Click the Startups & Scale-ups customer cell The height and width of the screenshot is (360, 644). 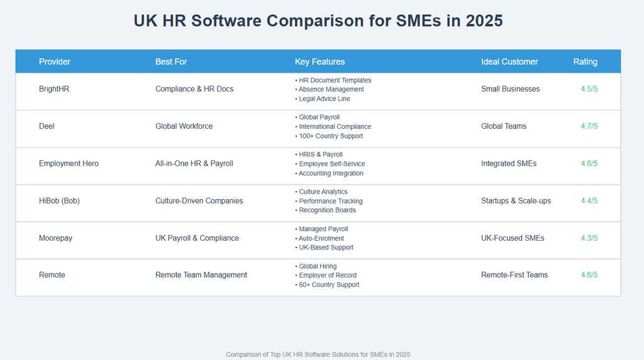[x=516, y=200]
